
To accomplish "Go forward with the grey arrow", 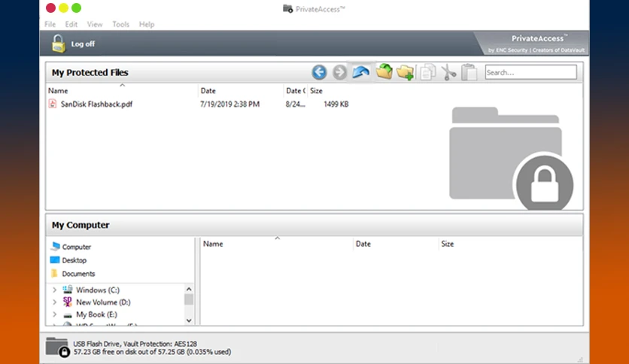I will pyautogui.click(x=339, y=72).
